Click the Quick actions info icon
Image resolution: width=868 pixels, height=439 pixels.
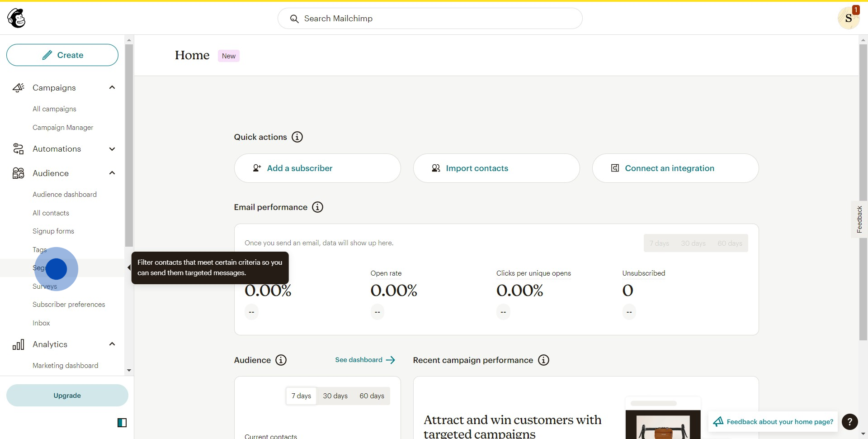pos(297,137)
